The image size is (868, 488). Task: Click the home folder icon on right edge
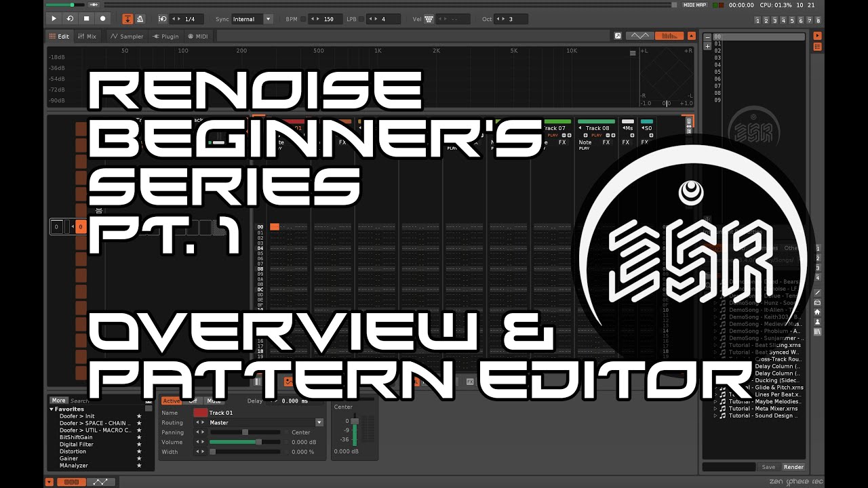[817, 312]
